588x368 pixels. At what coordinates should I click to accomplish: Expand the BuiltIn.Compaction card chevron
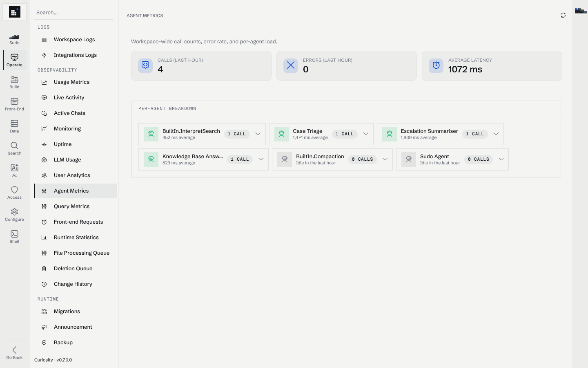[x=385, y=159]
